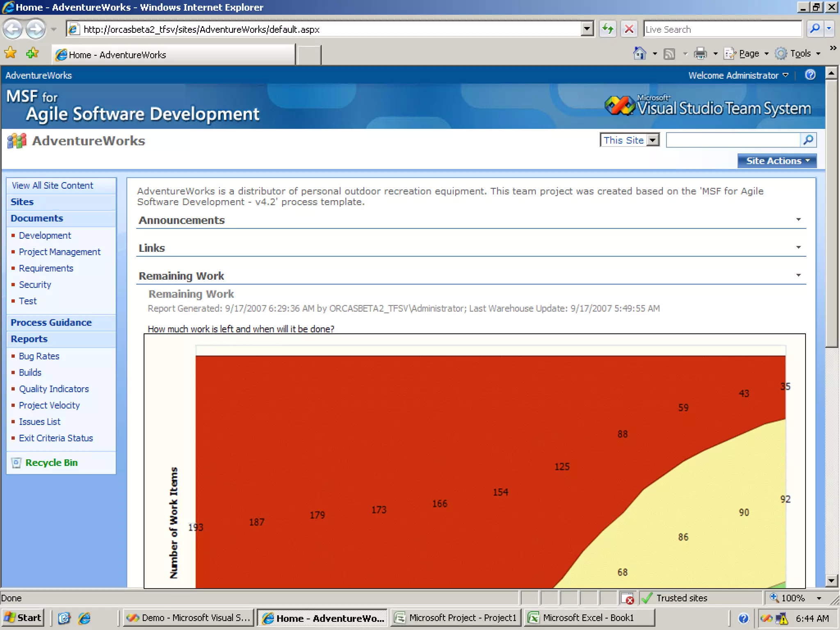This screenshot has width=840, height=630.
Task: Click the Stop loading red X icon
Action: point(629,29)
